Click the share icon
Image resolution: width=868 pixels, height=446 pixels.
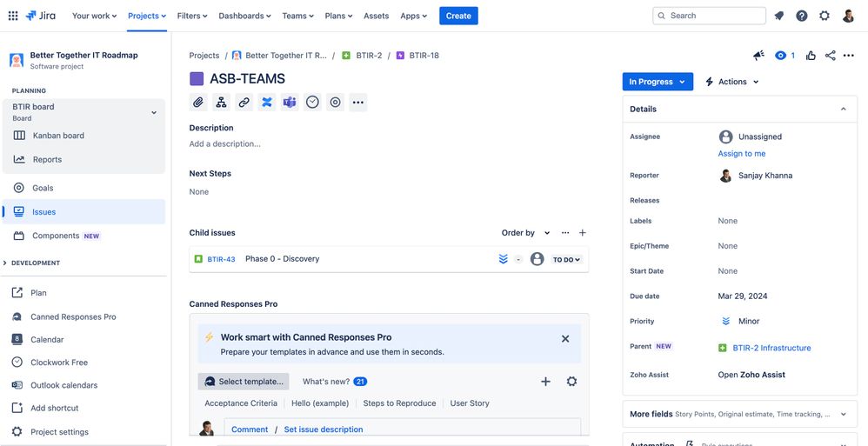(830, 56)
